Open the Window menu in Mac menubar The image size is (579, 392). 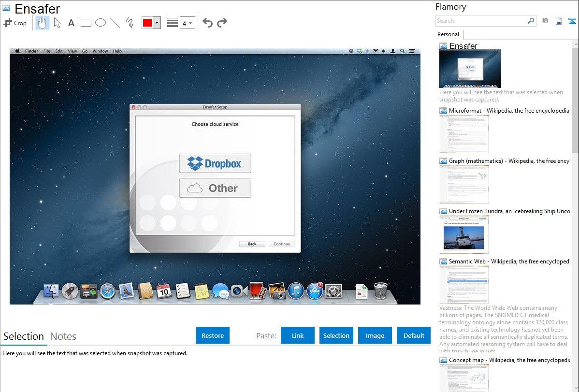100,51
